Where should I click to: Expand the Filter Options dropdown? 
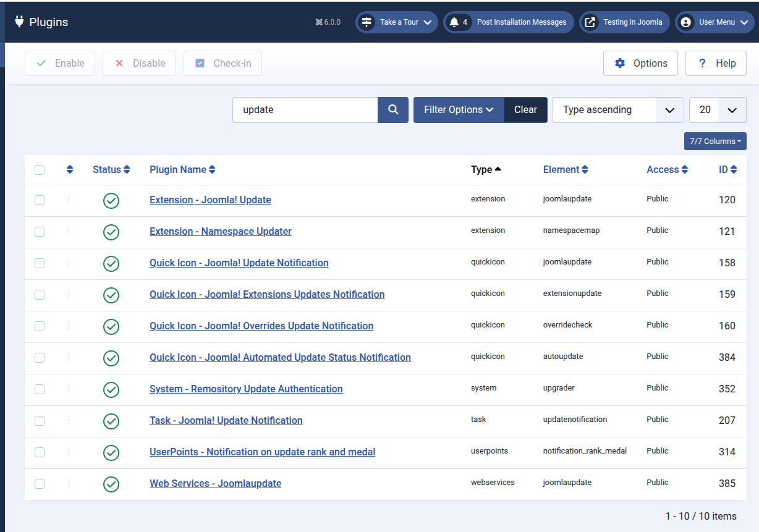click(x=459, y=110)
